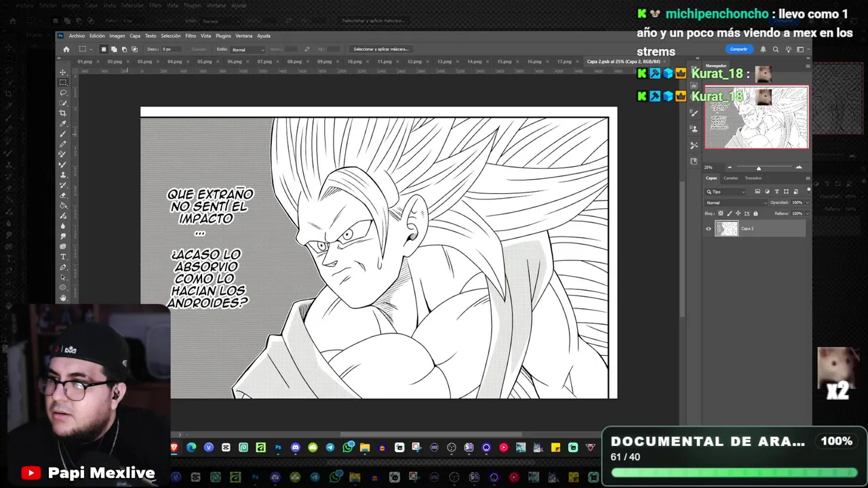Open the layer filter Tipo dropdown
This screenshot has height=488, width=868.
click(x=725, y=192)
